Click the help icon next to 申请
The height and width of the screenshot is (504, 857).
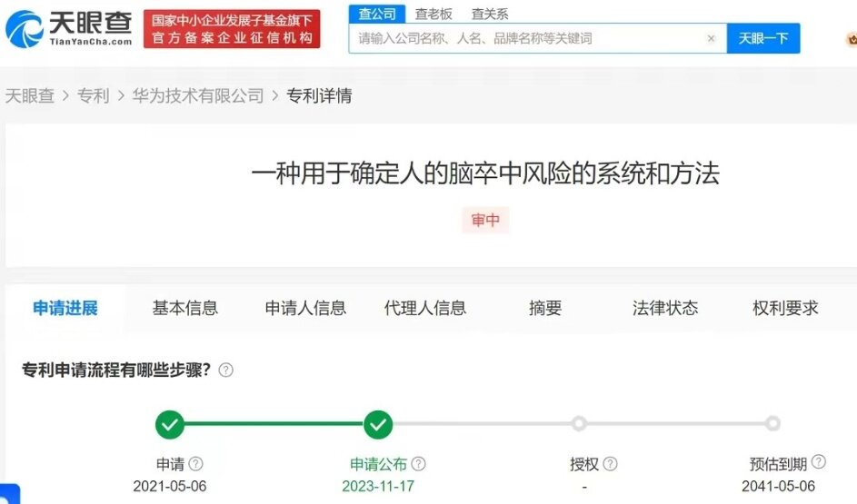[x=195, y=464]
